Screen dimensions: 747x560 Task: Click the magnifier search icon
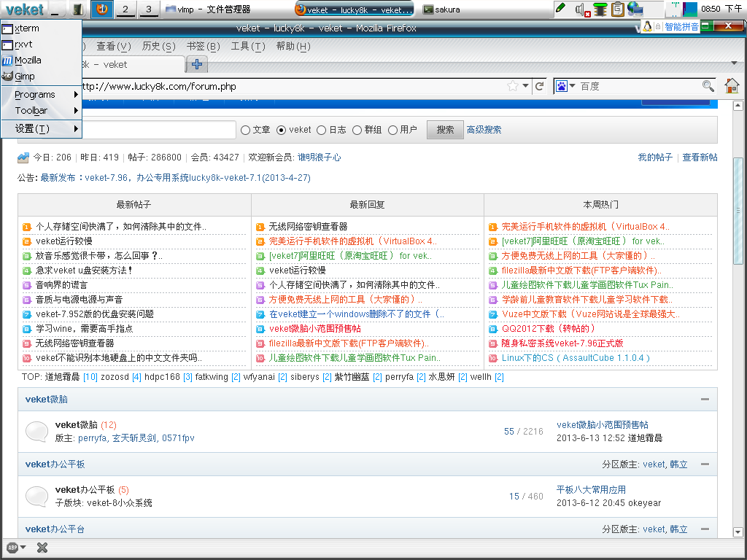708,86
